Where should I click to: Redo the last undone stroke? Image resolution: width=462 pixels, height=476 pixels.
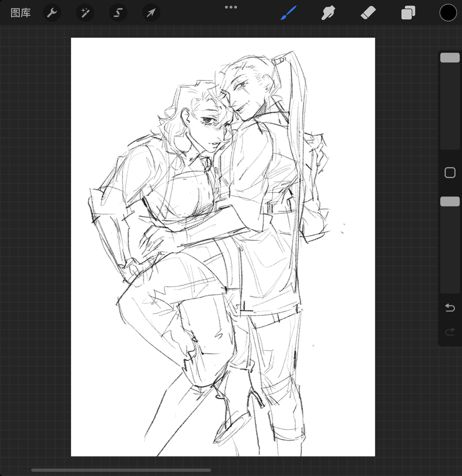[450, 331]
